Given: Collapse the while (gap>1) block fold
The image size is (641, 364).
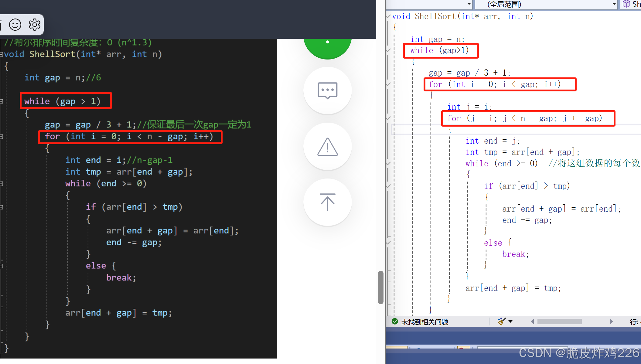Looking at the screenshot, I should 388,50.
